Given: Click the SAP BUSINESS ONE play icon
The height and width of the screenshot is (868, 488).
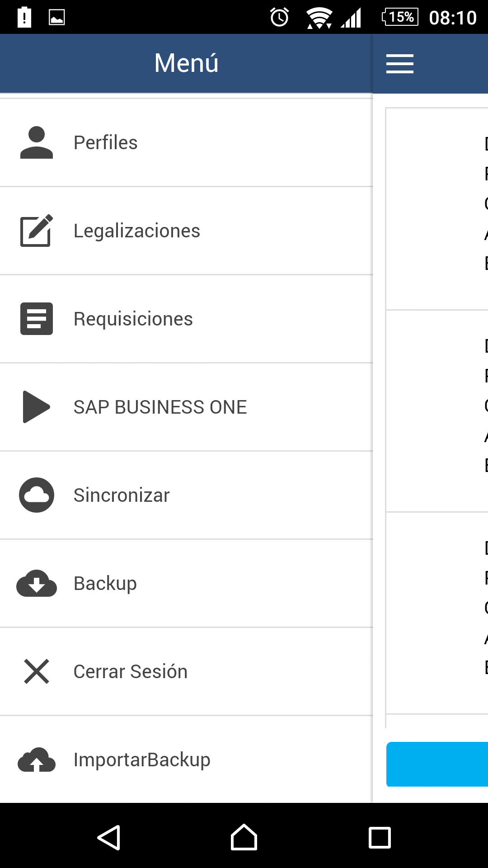Looking at the screenshot, I should 37,407.
